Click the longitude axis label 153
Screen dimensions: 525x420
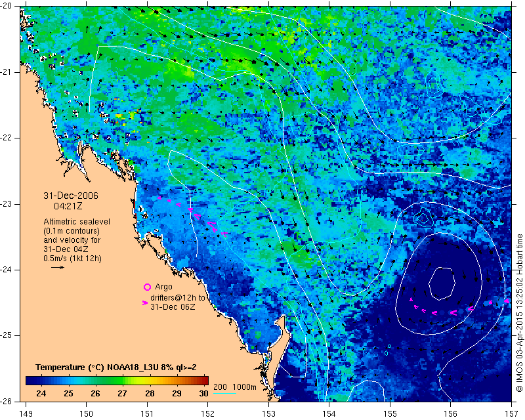[x=268, y=414]
